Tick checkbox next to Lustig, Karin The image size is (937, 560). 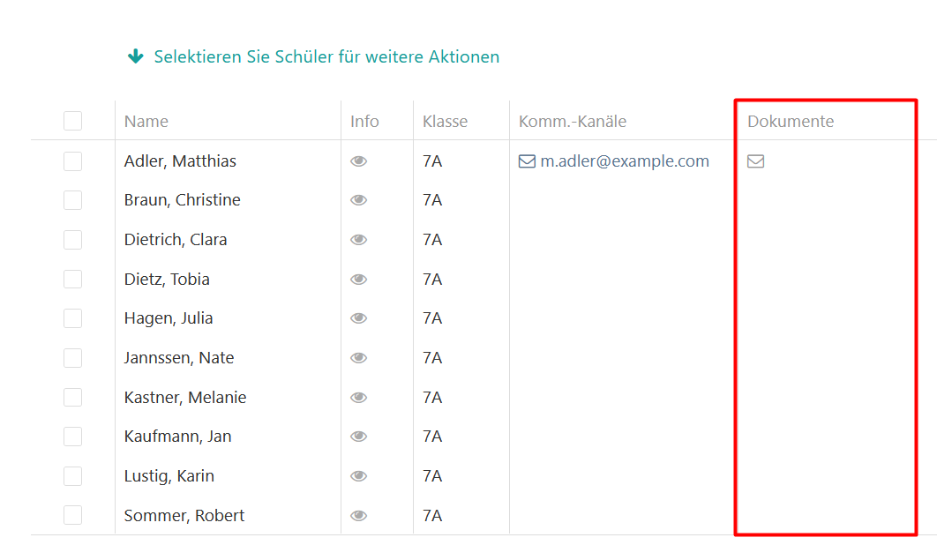[72, 476]
